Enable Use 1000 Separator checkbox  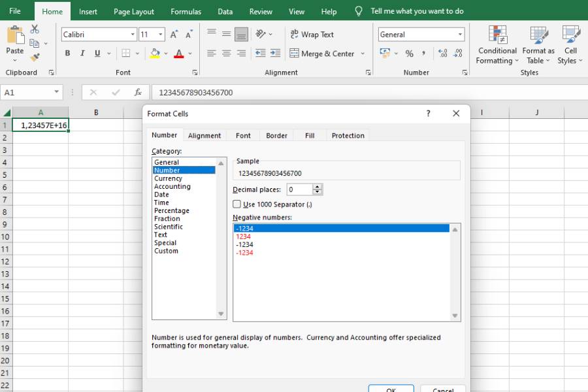[x=237, y=204]
